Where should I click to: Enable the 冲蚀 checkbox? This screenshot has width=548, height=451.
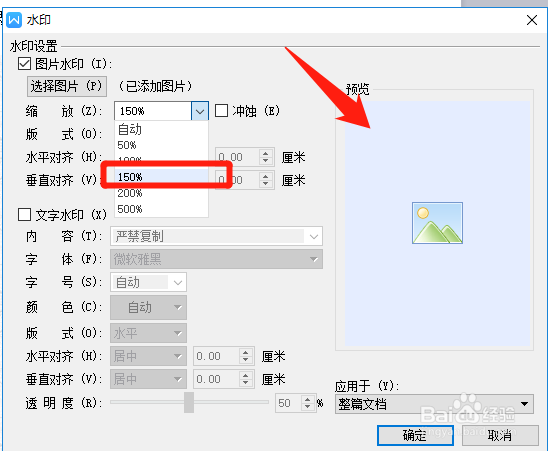click(221, 111)
